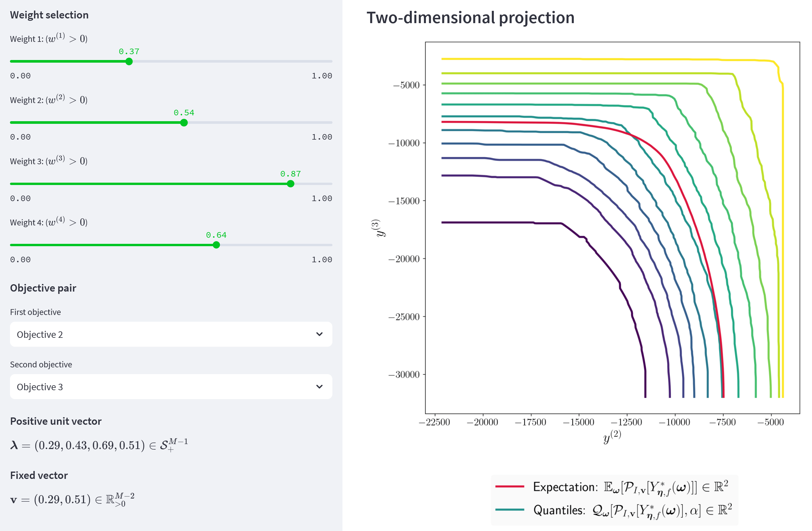Click the Weight 3 slider handle at 0.87
The width and height of the screenshot is (812, 531).
290,184
